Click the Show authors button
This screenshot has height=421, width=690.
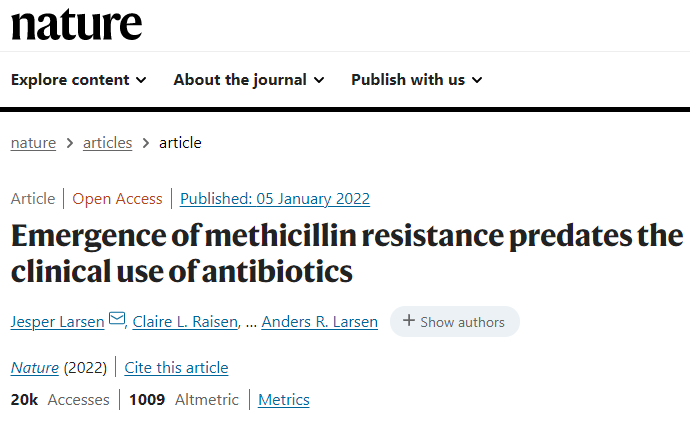[x=455, y=322]
